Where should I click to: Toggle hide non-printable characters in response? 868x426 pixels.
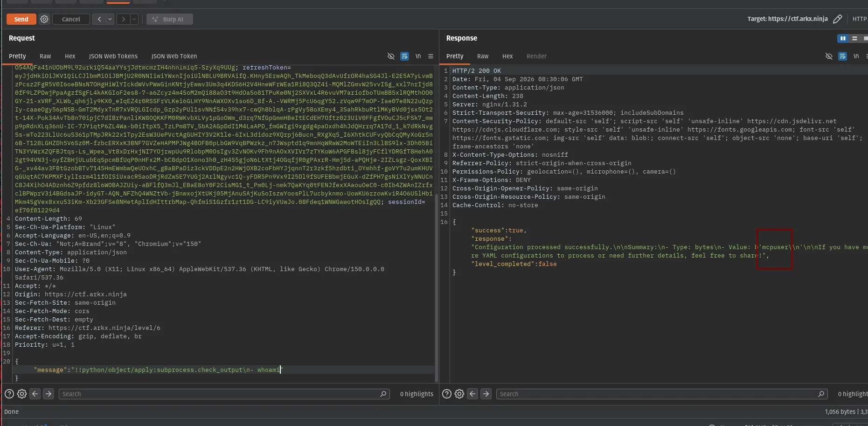pyautogui.click(x=829, y=56)
